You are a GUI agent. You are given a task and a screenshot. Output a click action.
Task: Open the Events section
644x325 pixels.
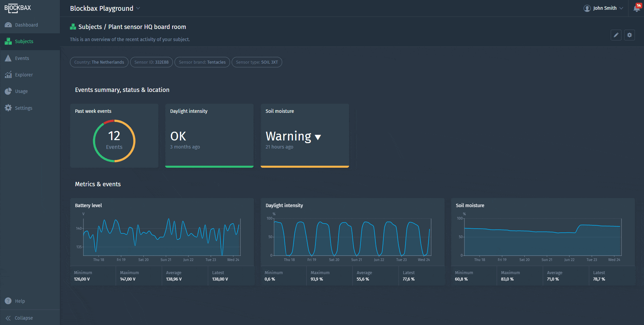coord(22,58)
